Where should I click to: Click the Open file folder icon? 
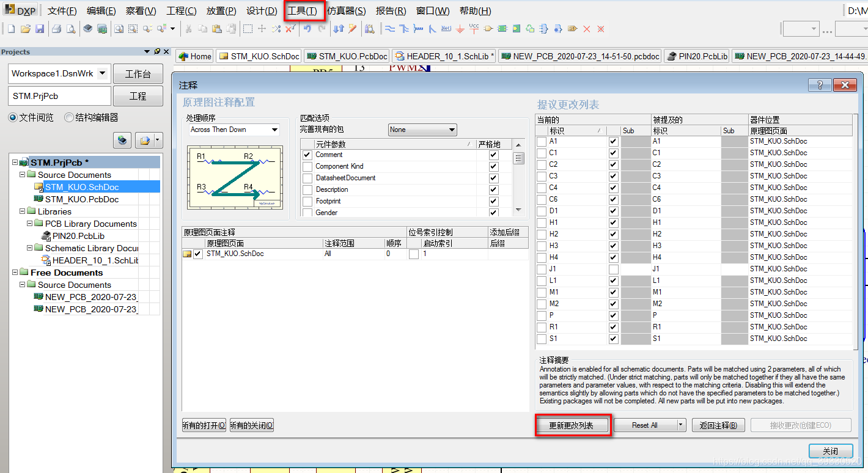[x=26, y=29]
